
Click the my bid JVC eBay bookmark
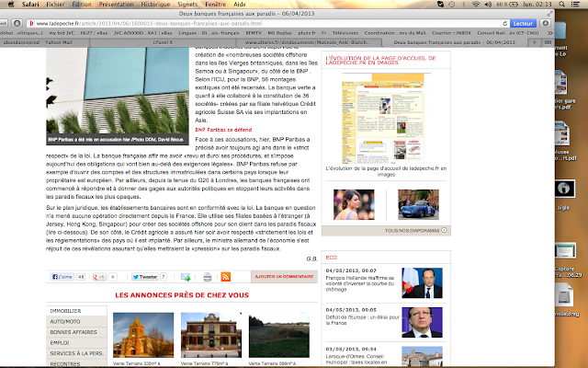(78, 33)
